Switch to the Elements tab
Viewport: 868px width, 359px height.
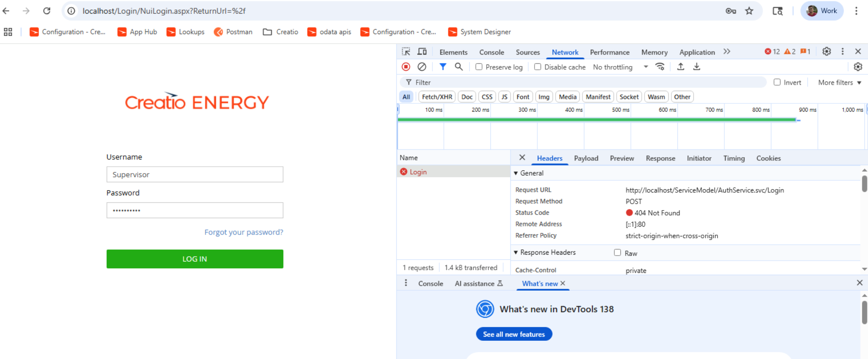click(x=453, y=52)
